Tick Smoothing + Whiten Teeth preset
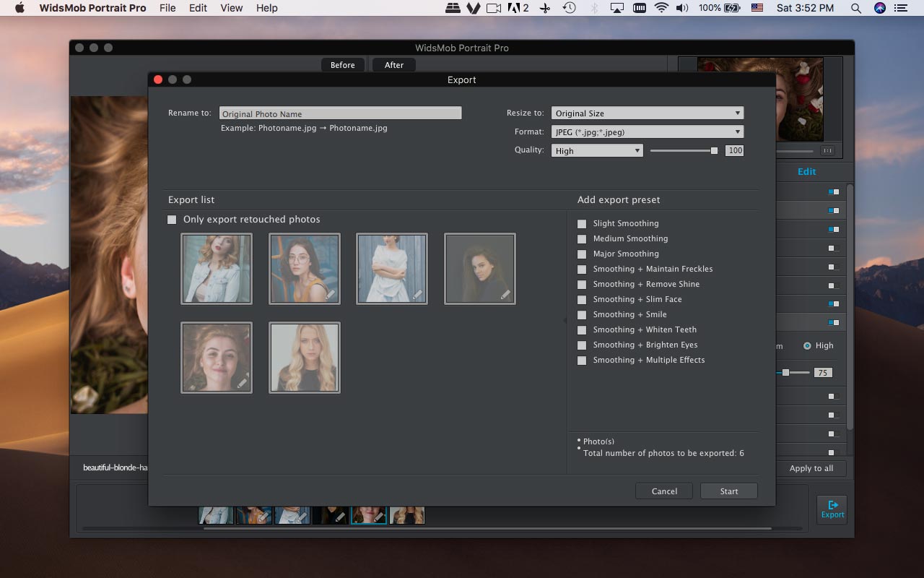This screenshot has width=924, height=578. pyautogui.click(x=582, y=330)
